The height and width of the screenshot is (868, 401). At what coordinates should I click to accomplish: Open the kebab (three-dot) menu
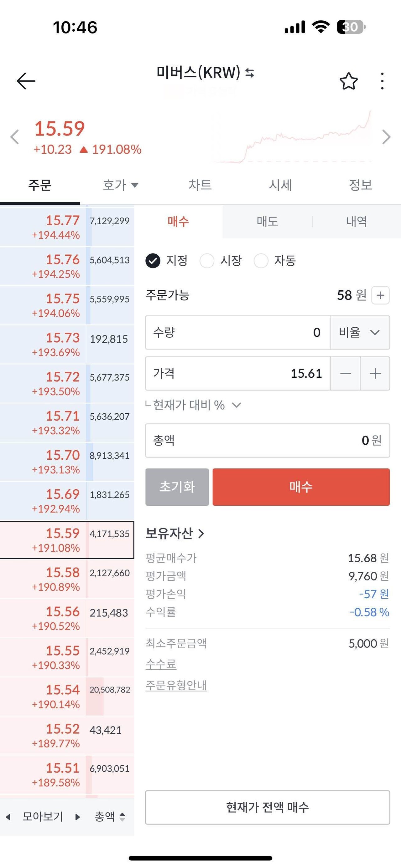pos(382,80)
